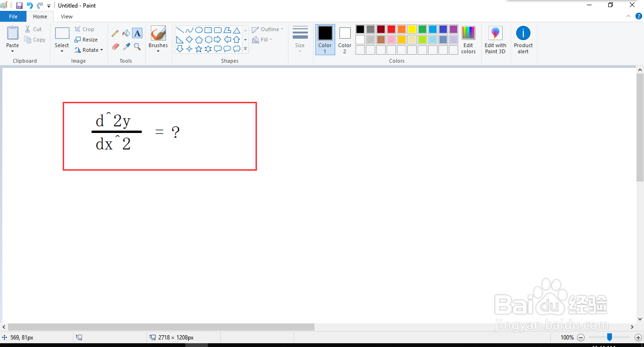Click the zoom out minus button
Viewport: 644px width, 347px height.
[x=581, y=338]
